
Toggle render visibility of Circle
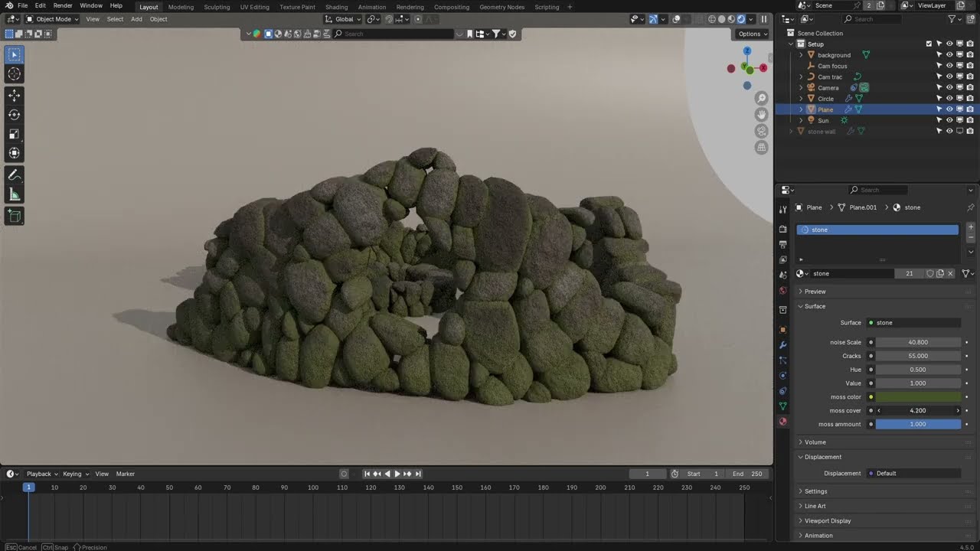click(970, 99)
